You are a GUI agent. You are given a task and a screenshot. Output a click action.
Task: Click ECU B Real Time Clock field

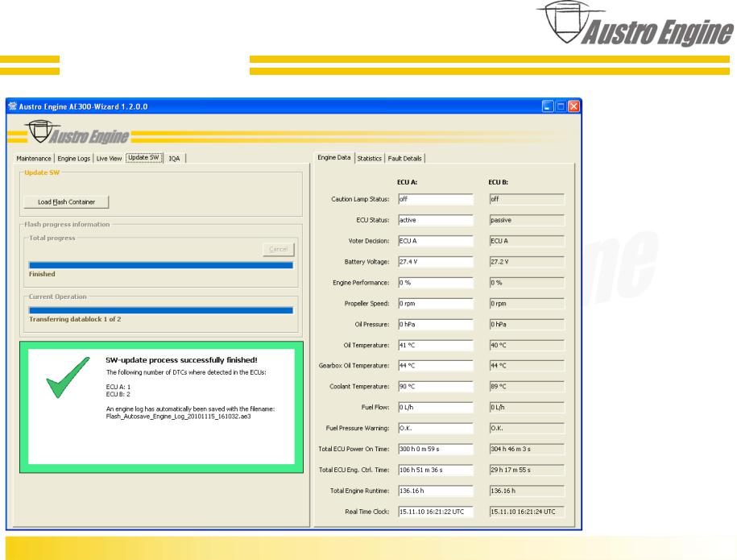coord(527,512)
